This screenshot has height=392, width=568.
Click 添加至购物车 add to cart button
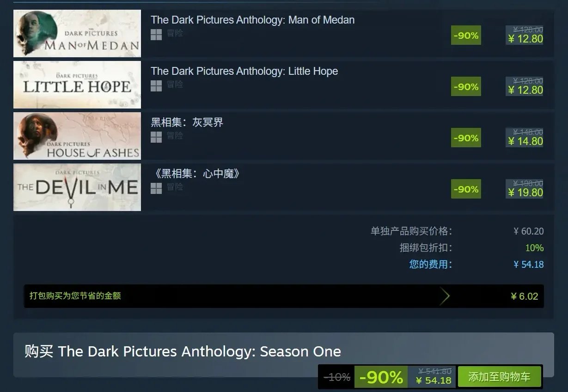[499, 377]
